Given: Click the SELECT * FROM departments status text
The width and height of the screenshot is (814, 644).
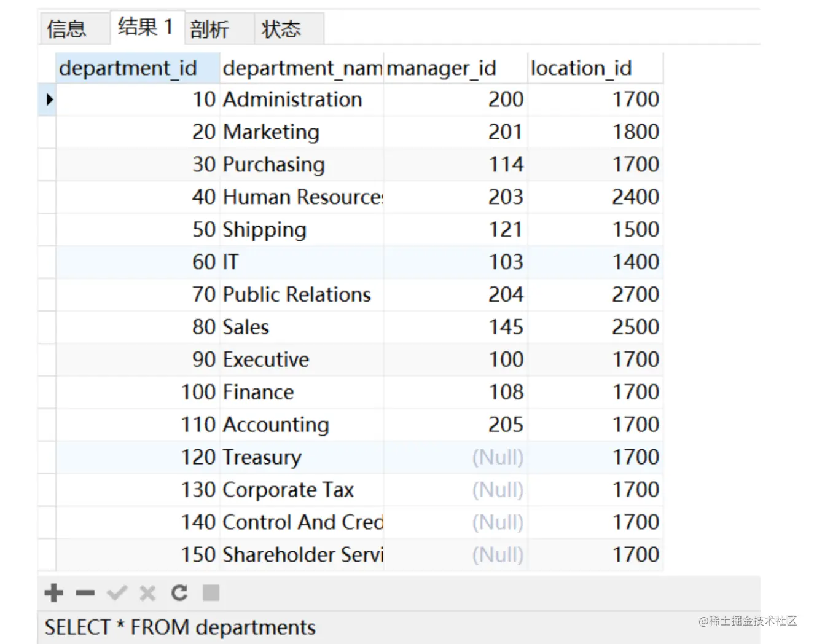Looking at the screenshot, I should coord(180,627).
